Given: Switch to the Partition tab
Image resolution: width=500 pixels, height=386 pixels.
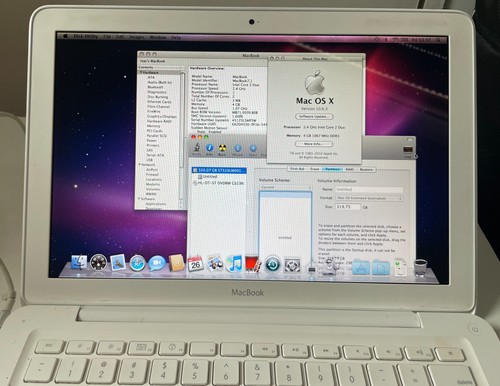Looking at the screenshot, I should 332,169.
